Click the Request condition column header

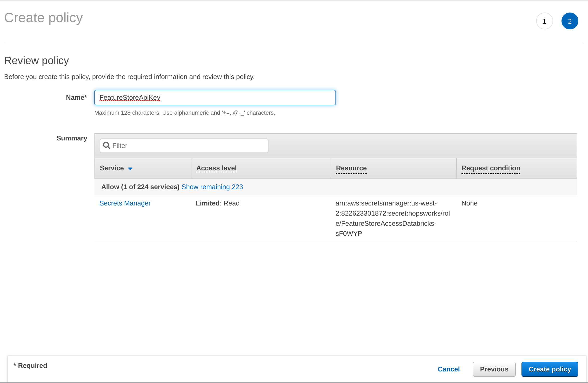490,168
